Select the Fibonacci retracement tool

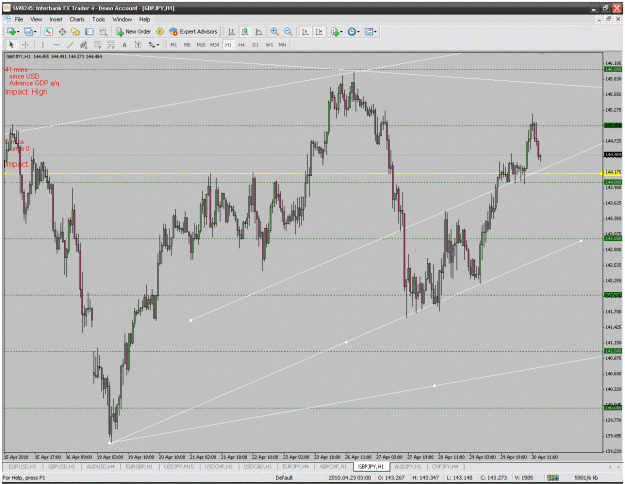(x=97, y=45)
